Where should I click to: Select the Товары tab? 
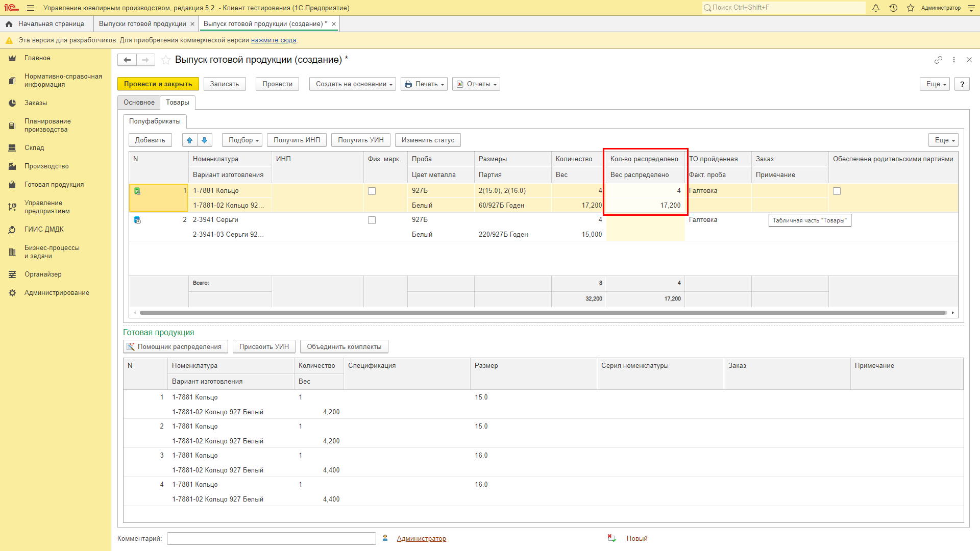point(178,103)
